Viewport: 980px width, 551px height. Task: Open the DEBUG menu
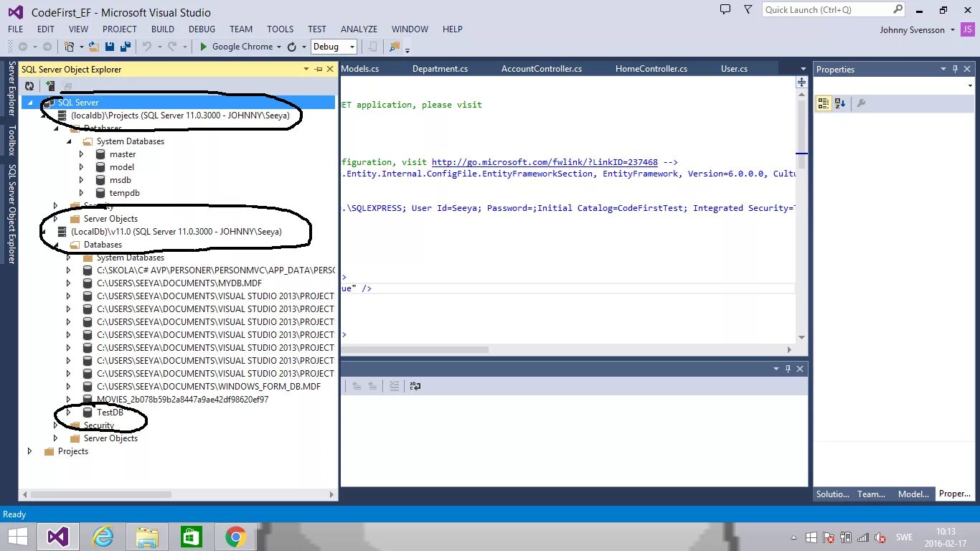click(x=202, y=29)
